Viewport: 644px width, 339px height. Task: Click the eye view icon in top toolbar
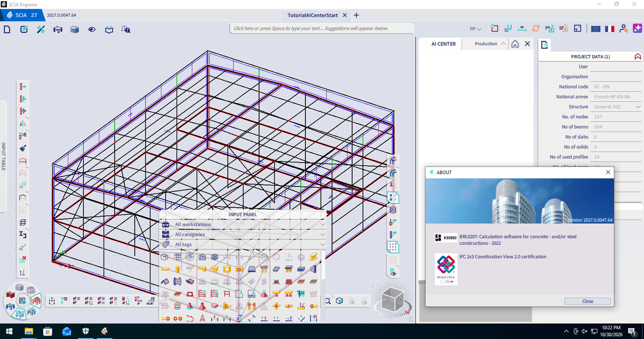click(92, 29)
